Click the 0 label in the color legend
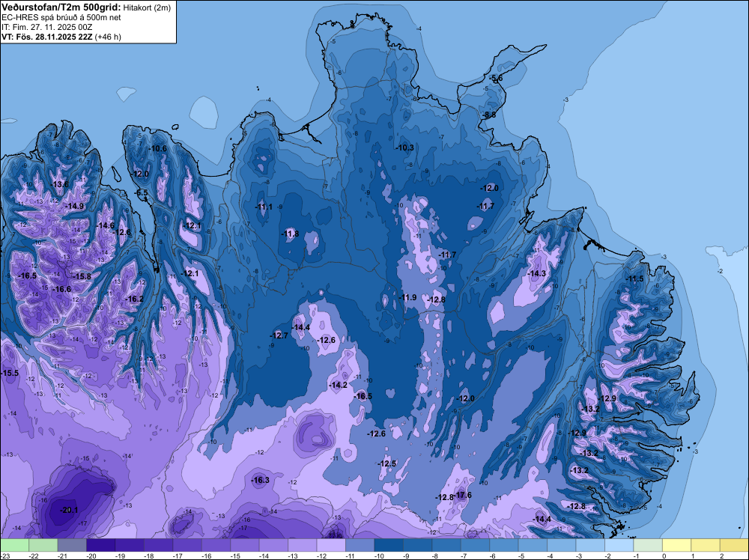This screenshot has width=749, height=560. coord(664,556)
